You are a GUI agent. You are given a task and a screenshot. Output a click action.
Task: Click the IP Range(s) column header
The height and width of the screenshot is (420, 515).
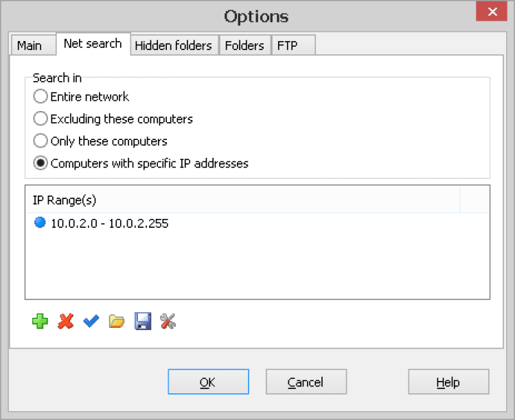[x=240, y=200]
